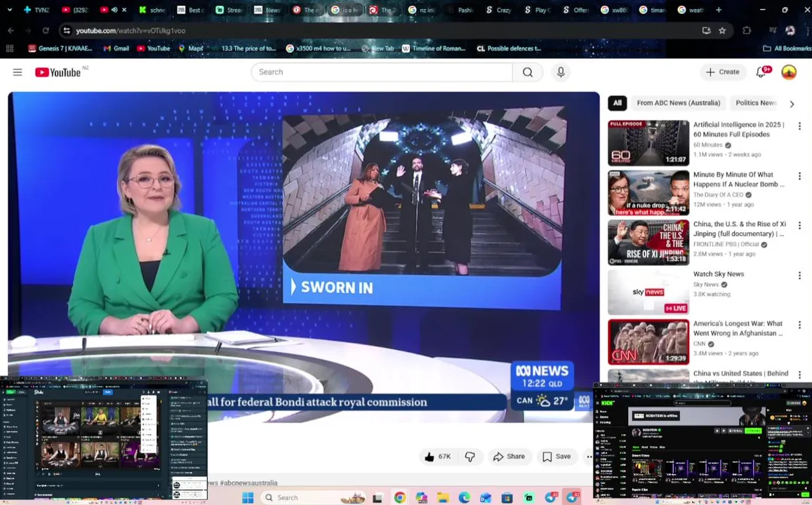Screen dimensions: 812x505
Task: Click the #abcnewsaustralia hashtag
Action: (x=248, y=483)
